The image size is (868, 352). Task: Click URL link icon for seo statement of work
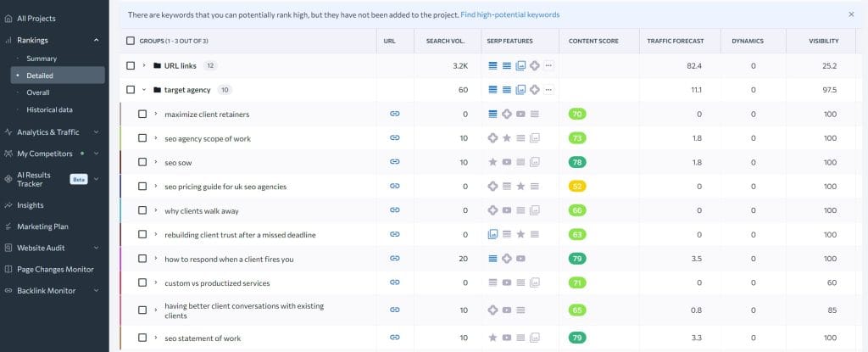pos(394,338)
